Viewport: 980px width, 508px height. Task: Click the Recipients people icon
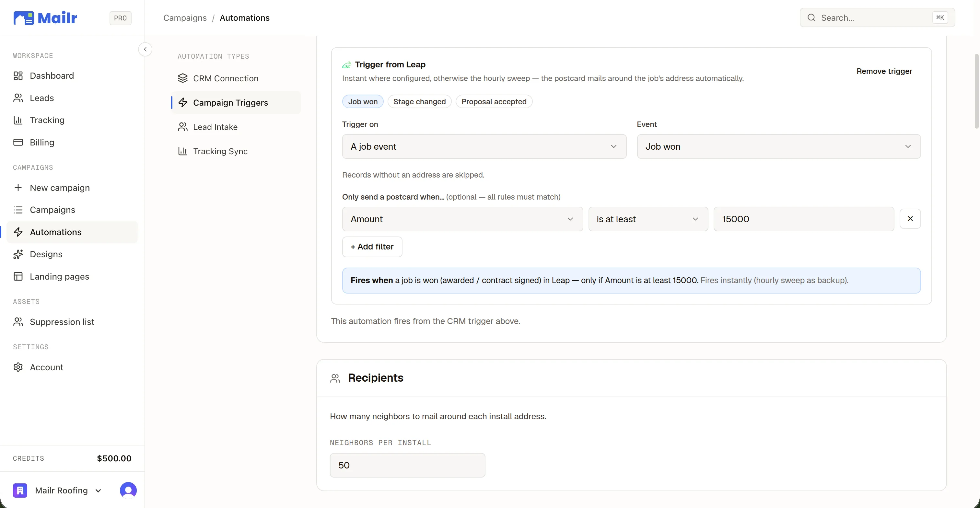(335, 378)
